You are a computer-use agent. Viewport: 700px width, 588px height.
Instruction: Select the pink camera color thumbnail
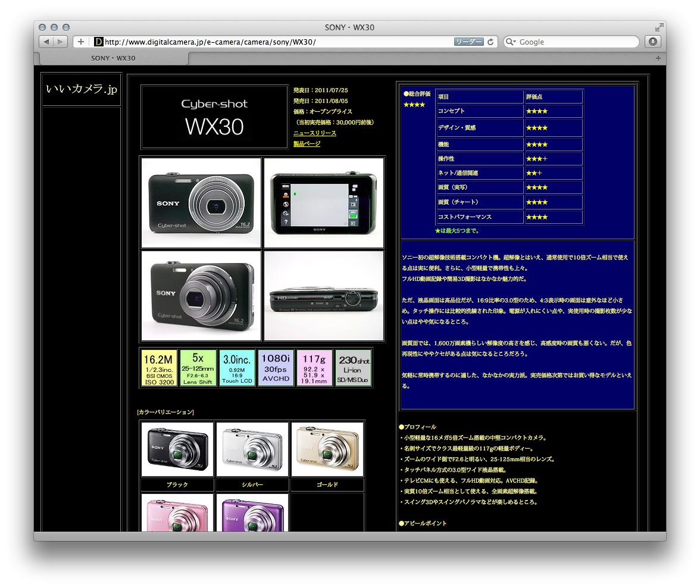[177, 513]
